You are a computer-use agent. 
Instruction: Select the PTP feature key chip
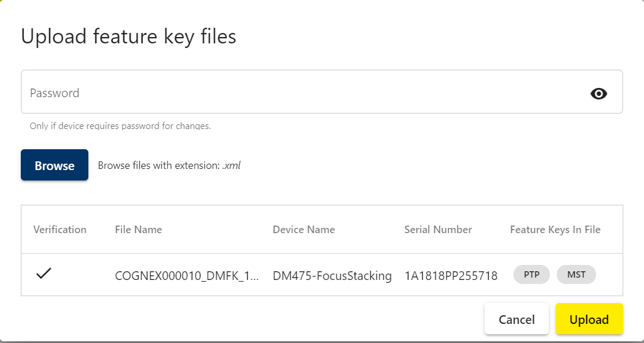pyautogui.click(x=531, y=274)
